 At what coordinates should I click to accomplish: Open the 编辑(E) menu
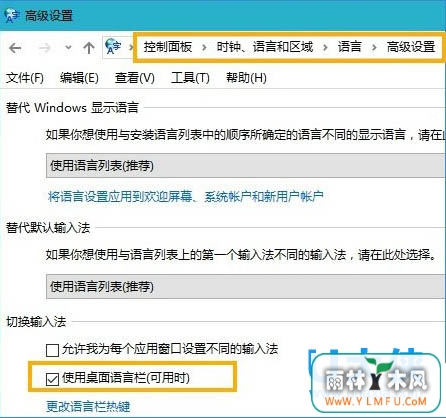click(79, 78)
